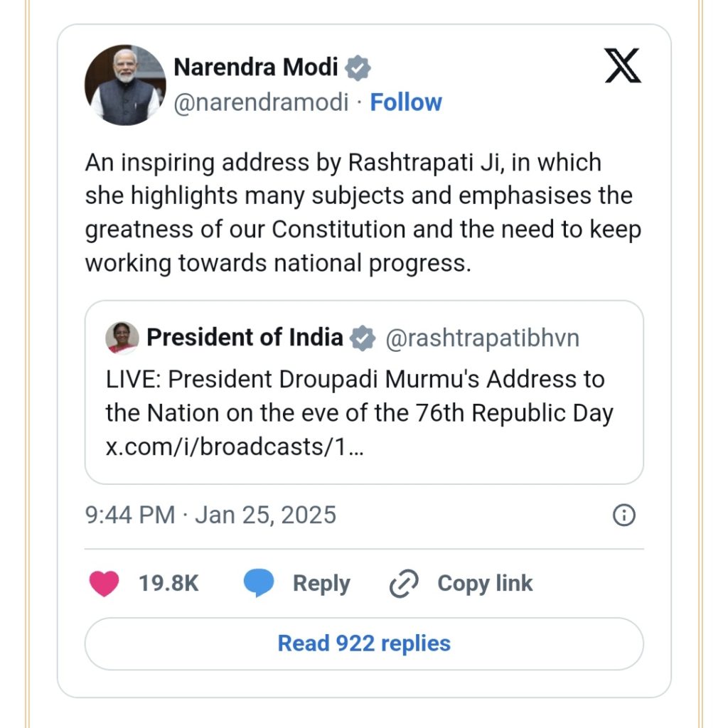The image size is (728, 728).
Task: Click the Reply label
Action: tap(321, 584)
